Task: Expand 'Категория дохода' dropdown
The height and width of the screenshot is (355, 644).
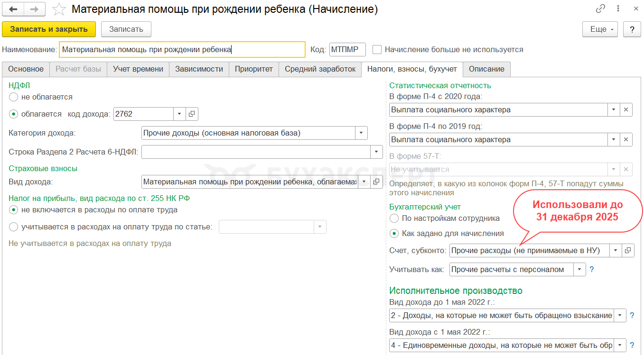Action: click(x=362, y=133)
